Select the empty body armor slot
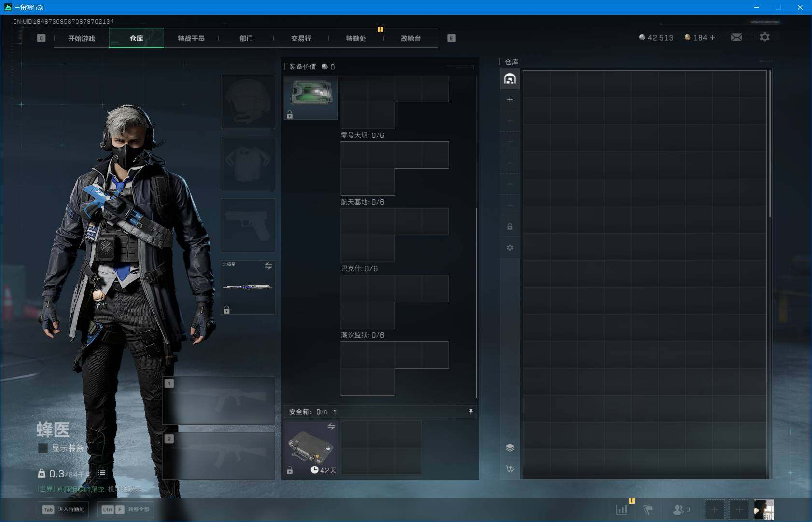 tap(248, 164)
